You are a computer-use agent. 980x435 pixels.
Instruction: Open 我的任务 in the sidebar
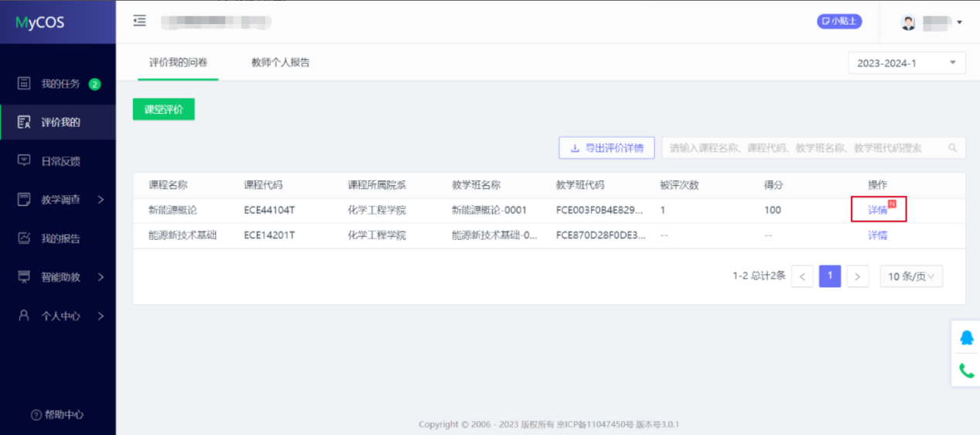(60, 84)
